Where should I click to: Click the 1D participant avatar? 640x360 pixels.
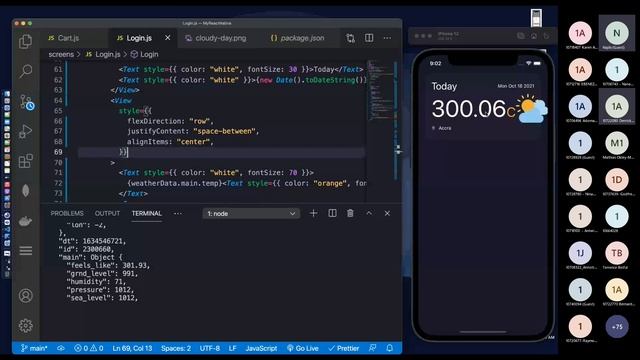click(617, 180)
